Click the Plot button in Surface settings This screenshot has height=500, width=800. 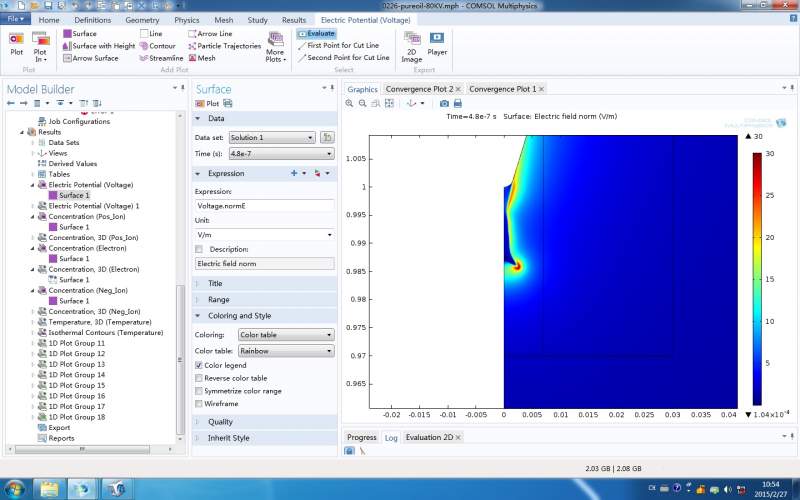(208, 103)
